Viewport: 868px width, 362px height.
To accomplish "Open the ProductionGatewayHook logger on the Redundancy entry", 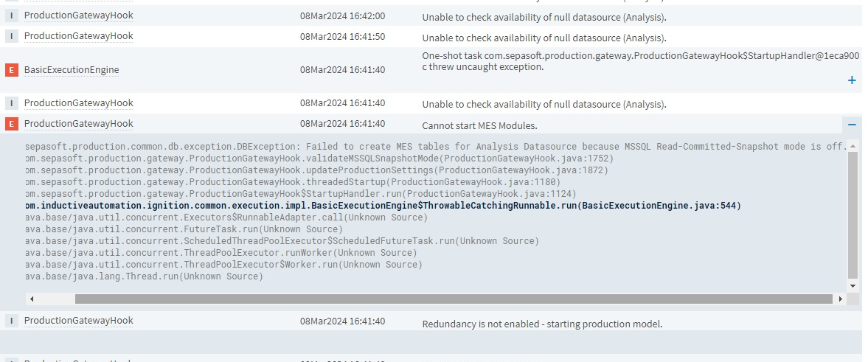I will [x=78, y=321].
